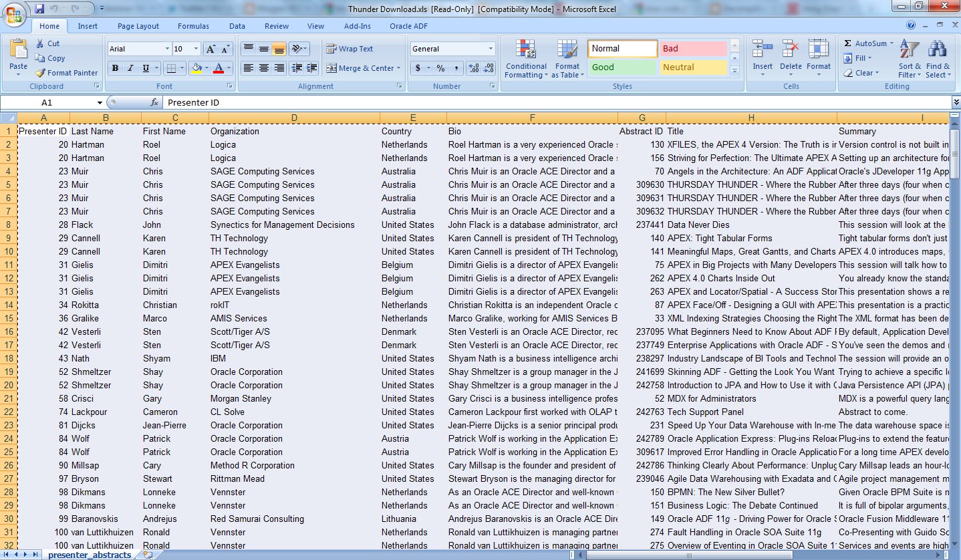Toggle Italic formatting
961x560 pixels.
pyautogui.click(x=130, y=68)
